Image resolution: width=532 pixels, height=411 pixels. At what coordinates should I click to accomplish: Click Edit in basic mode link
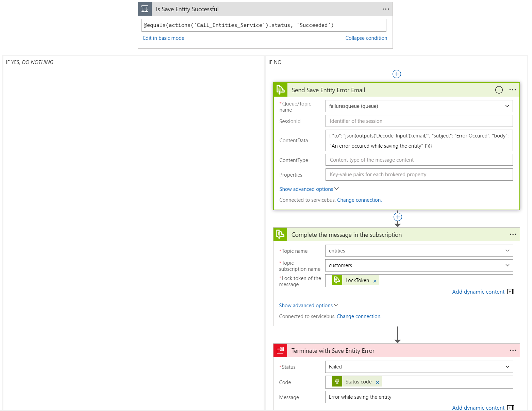(164, 38)
